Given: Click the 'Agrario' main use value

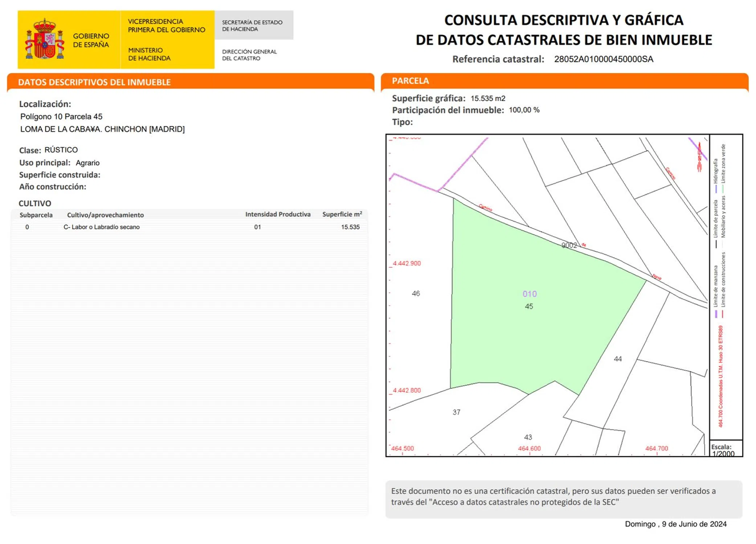Looking at the screenshot, I should (87, 163).
